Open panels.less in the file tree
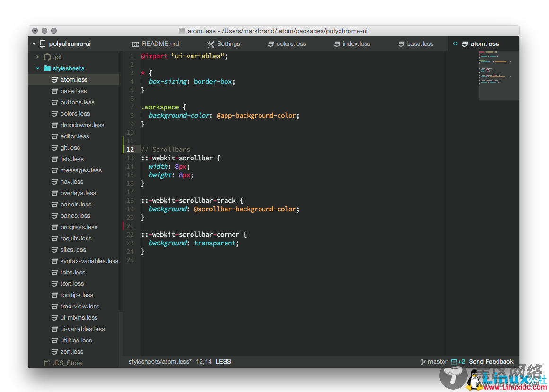The height and width of the screenshot is (392, 549). 76,205
